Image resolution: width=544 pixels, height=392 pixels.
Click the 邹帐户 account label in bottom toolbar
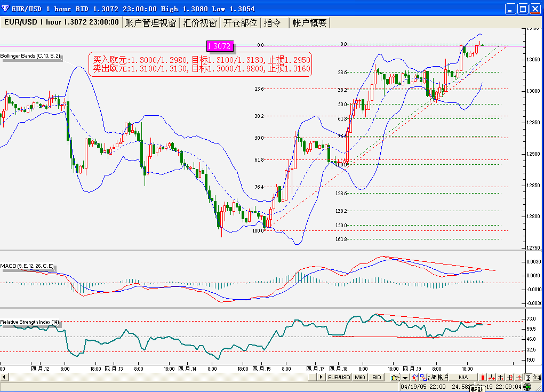438,377
